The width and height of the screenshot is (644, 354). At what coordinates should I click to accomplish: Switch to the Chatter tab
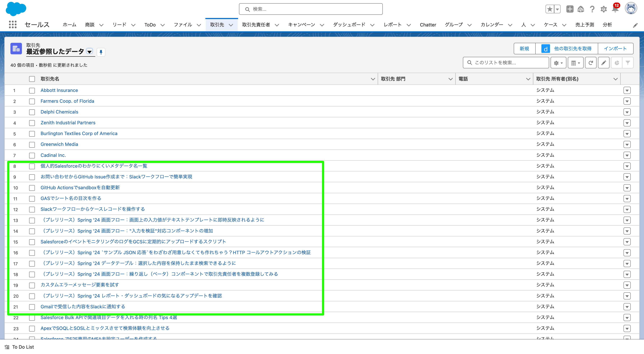pyautogui.click(x=428, y=24)
